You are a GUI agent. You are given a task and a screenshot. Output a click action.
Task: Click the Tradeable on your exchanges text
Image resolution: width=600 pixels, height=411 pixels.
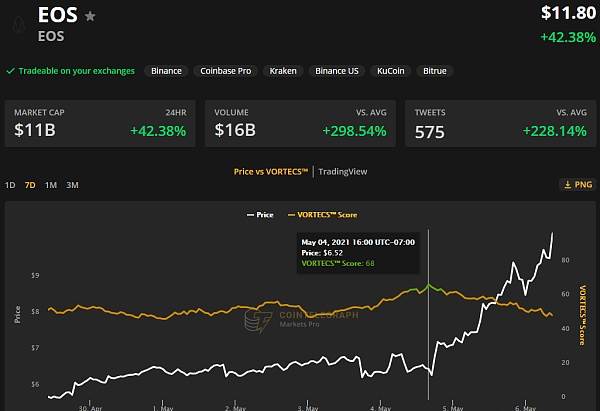click(x=77, y=71)
